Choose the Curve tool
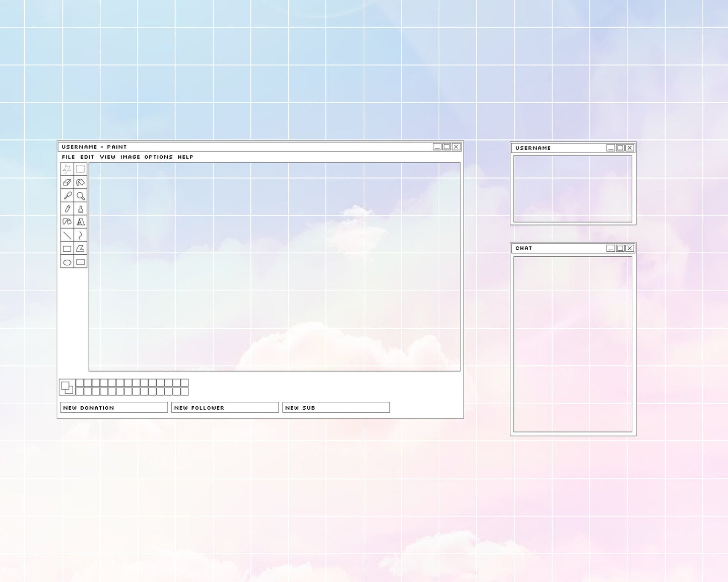 click(x=81, y=235)
